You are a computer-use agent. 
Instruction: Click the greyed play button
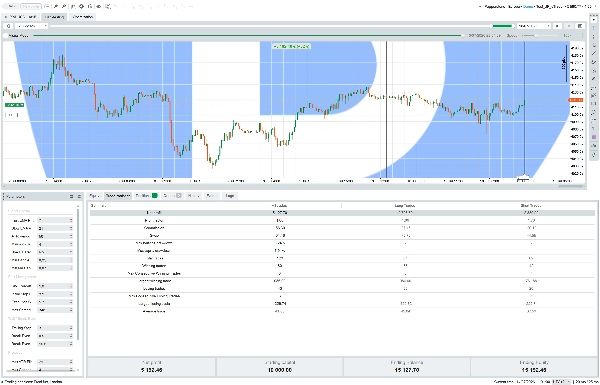569,26
